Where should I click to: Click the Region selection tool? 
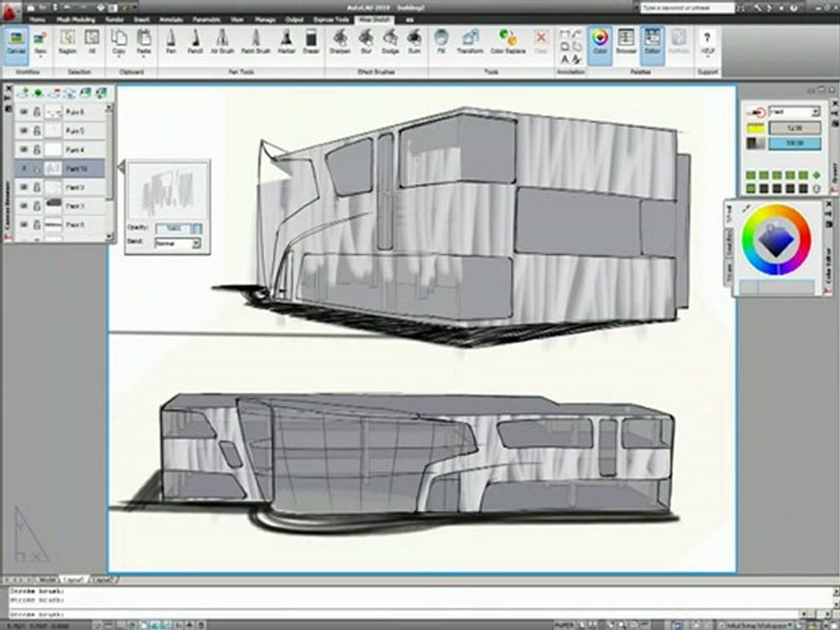coord(67,42)
